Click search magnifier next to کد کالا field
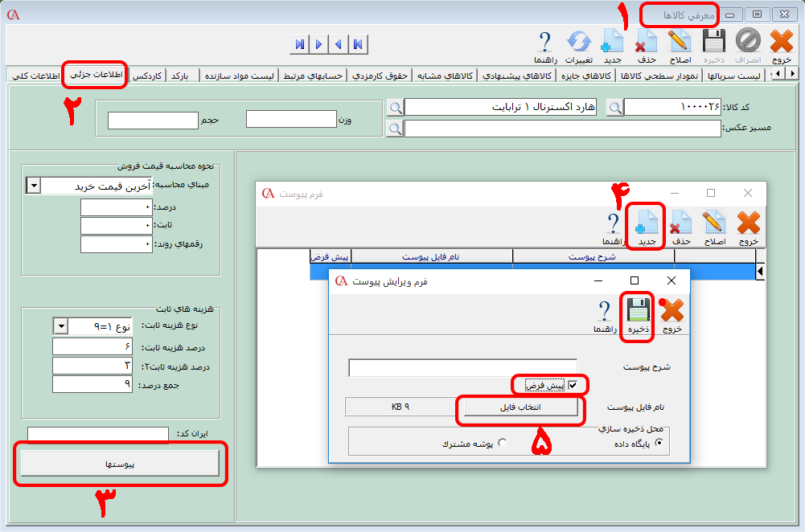805x532 pixels. tap(614, 108)
